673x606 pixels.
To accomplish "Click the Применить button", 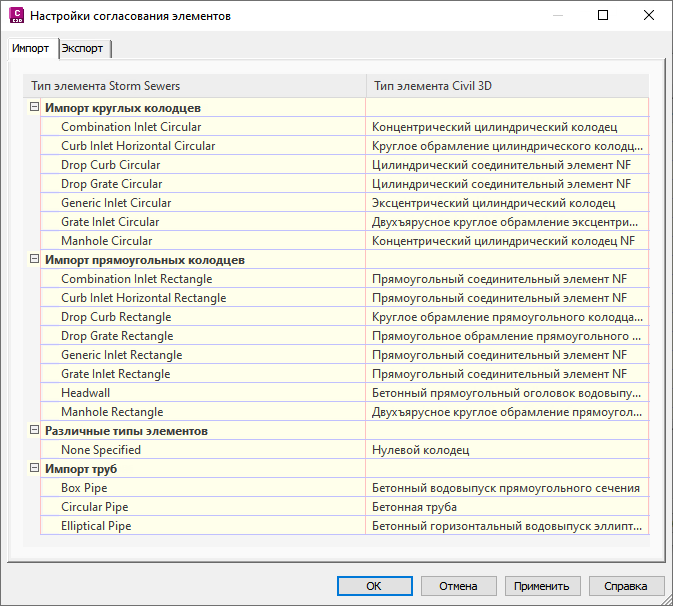I will pyautogui.click(x=543, y=586).
